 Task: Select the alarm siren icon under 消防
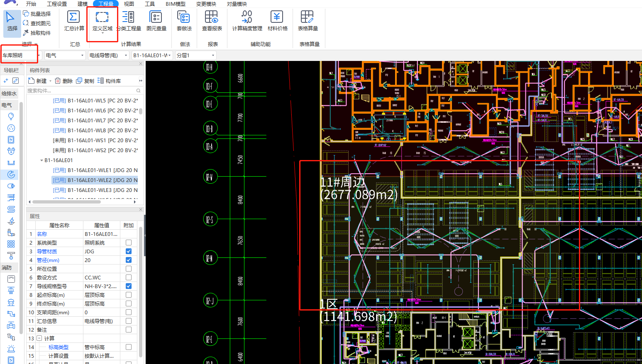click(11, 349)
